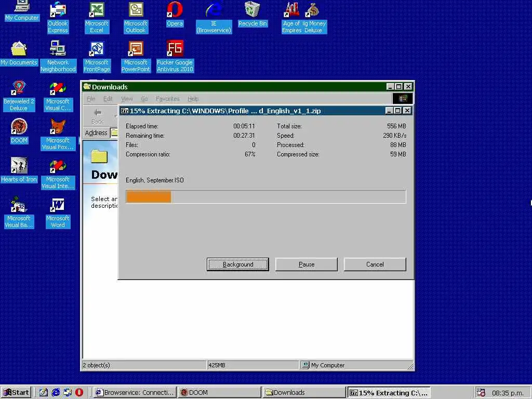Screen dimensions: 532x399
Task: Open View menu in Downloads window
Action: (127, 99)
